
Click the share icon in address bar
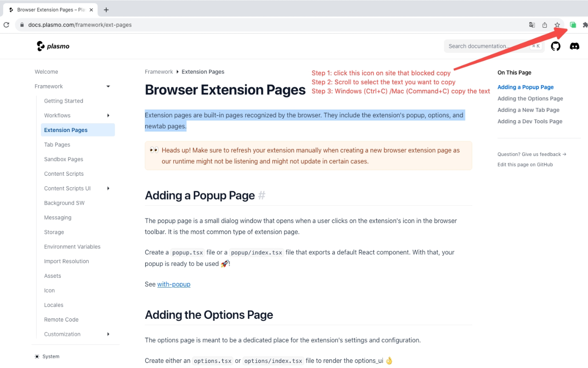pos(545,25)
